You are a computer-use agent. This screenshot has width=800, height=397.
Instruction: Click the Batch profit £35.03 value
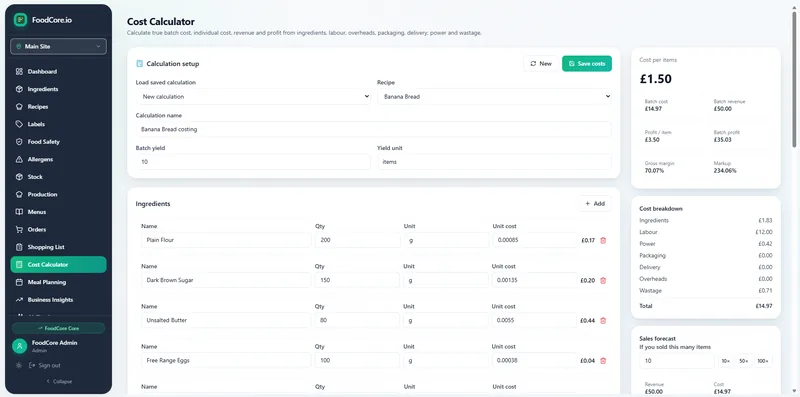click(722, 140)
